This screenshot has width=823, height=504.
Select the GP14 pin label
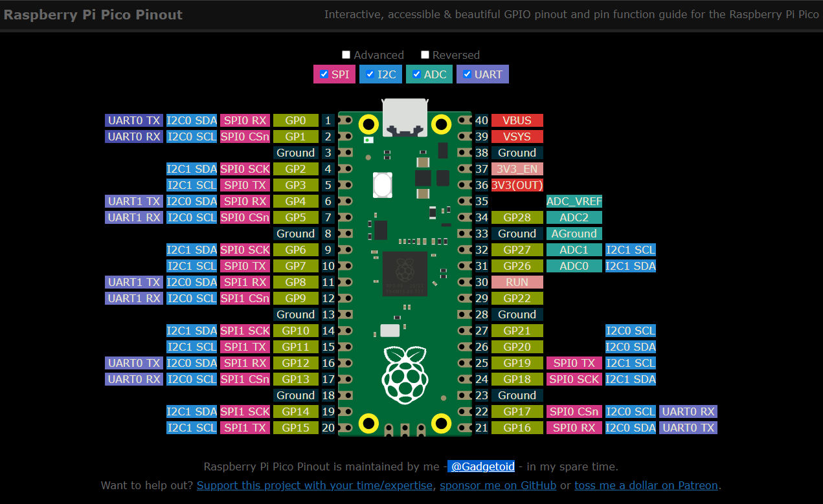pos(296,411)
